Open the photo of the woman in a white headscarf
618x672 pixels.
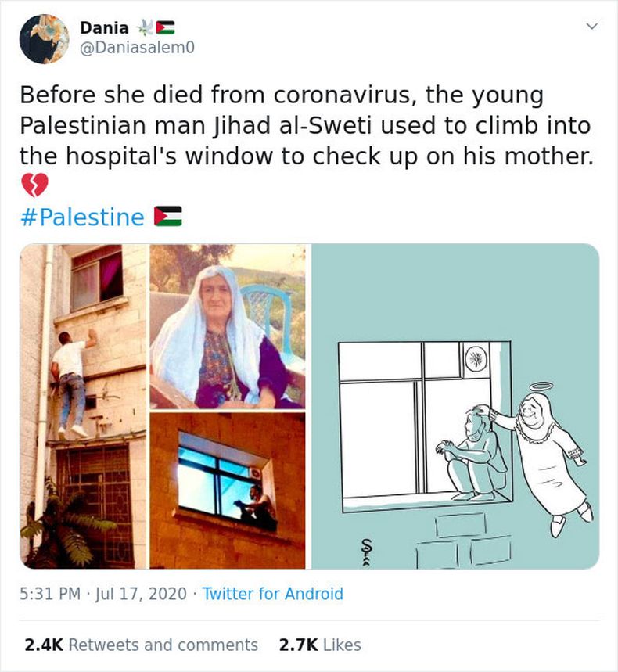coord(227,326)
